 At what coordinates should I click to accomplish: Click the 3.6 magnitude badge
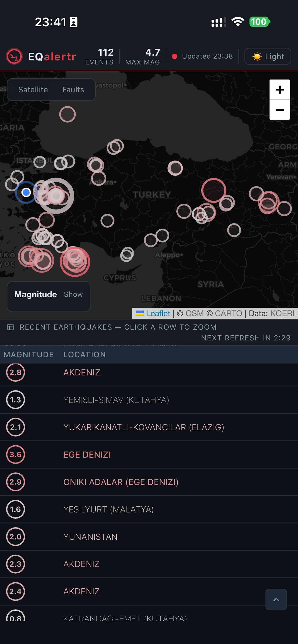point(16,454)
